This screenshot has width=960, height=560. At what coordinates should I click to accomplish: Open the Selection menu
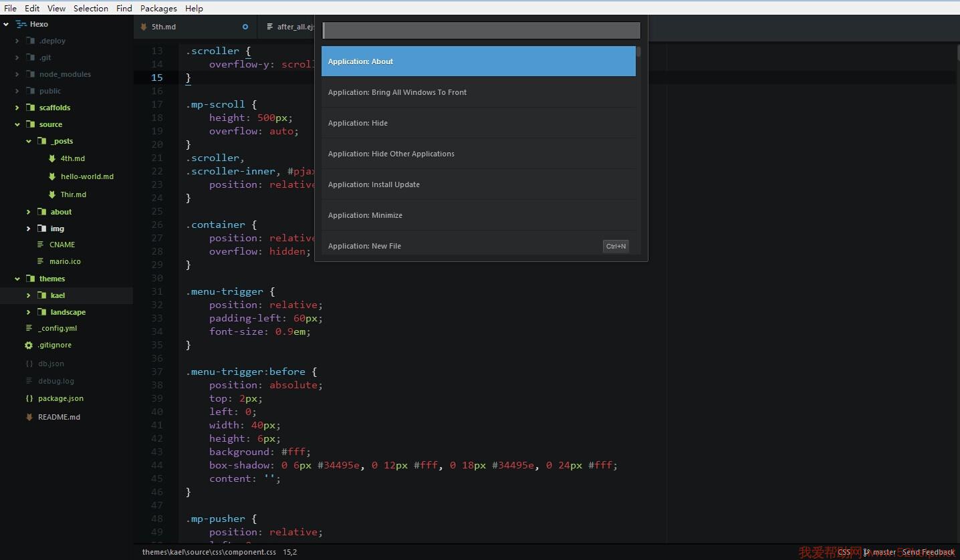(x=91, y=8)
